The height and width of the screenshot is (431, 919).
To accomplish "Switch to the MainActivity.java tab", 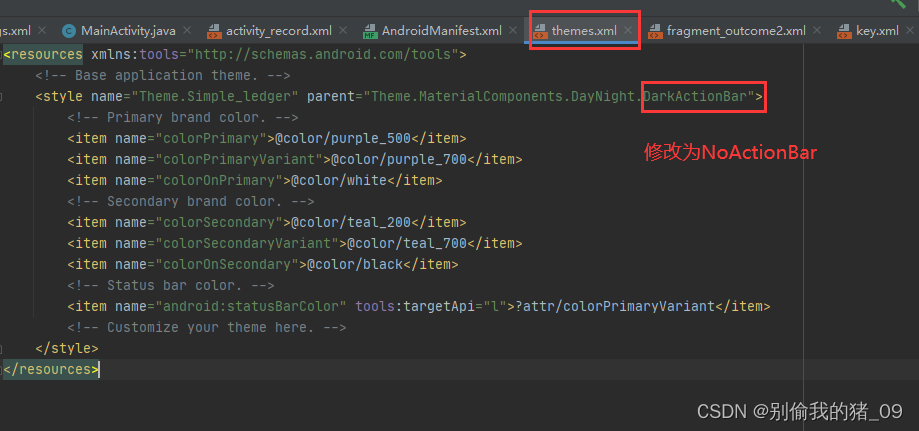I will click(x=127, y=30).
